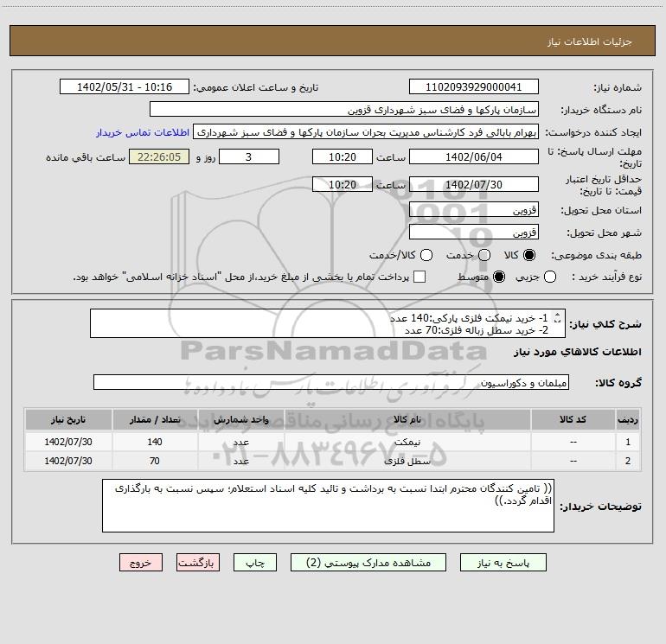Select the کالا/خدمت radio option
Viewport: 666px width, 644px height.
click(426, 255)
